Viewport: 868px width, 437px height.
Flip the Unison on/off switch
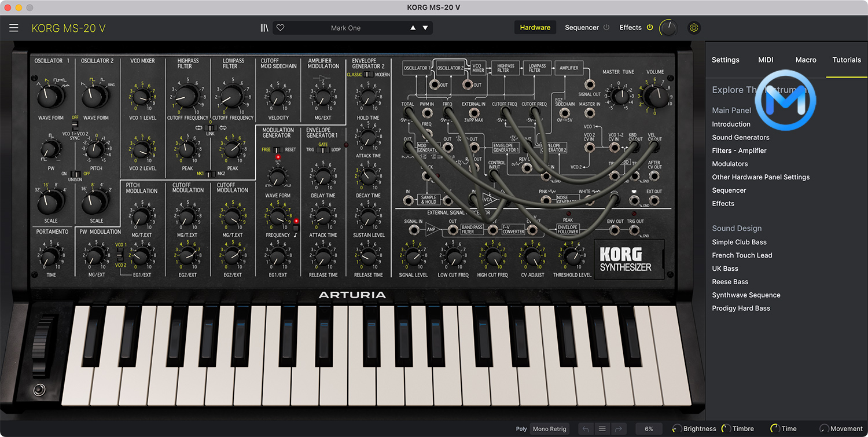pyautogui.click(x=75, y=174)
